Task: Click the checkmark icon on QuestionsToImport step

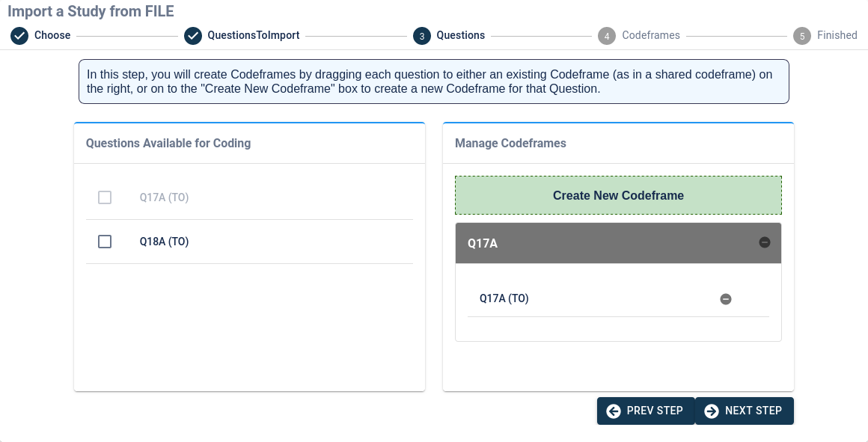Action: tap(194, 35)
